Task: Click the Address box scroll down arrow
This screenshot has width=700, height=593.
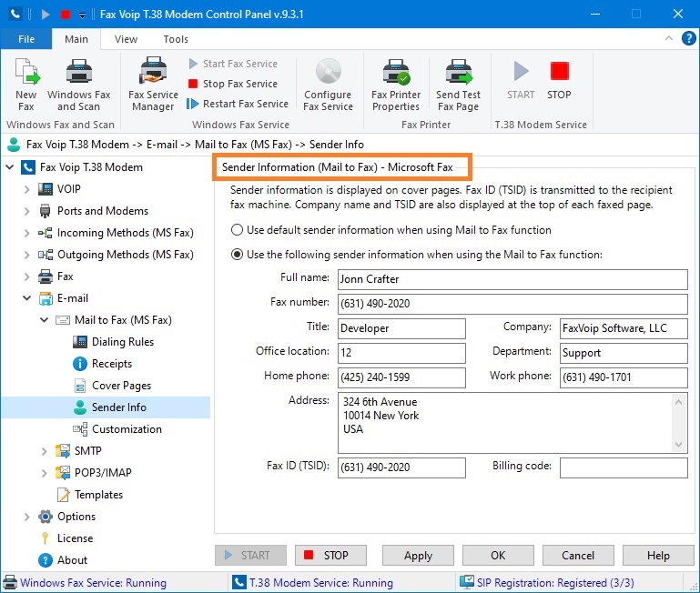Action: click(x=678, y=445)
